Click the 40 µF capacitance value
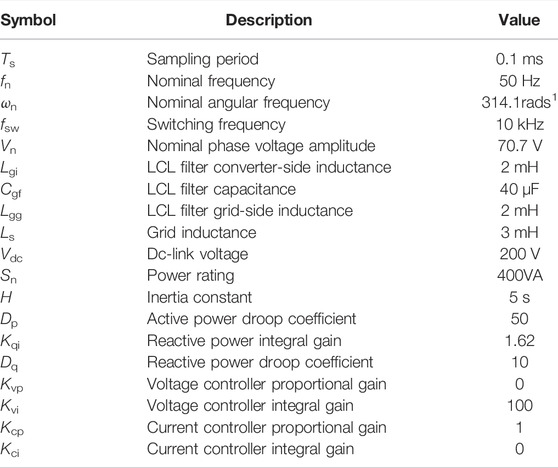 click(x=519, y=189)
